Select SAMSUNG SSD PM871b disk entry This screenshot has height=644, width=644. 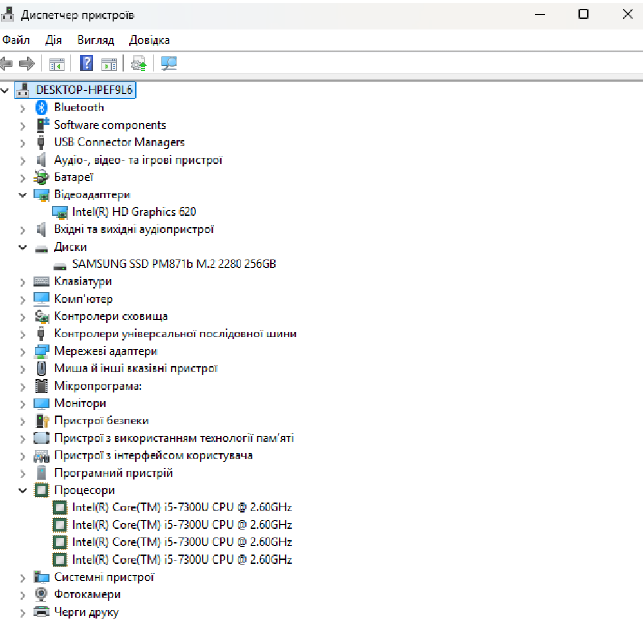174,264
